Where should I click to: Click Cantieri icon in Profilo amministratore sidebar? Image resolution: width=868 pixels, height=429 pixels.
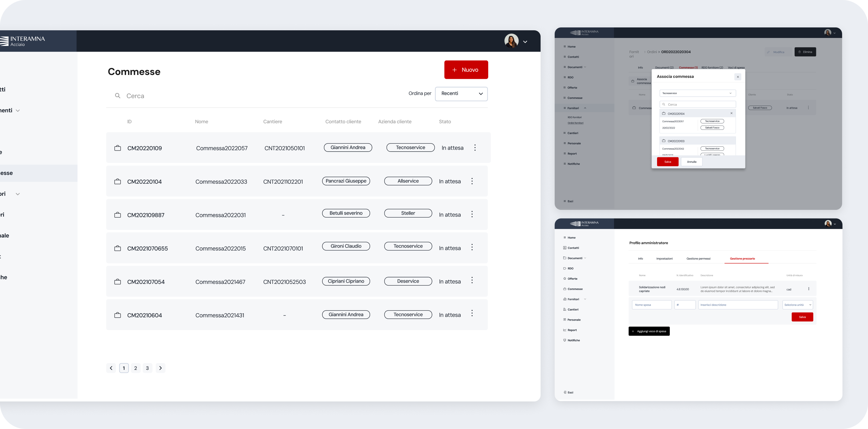point(565,309)
